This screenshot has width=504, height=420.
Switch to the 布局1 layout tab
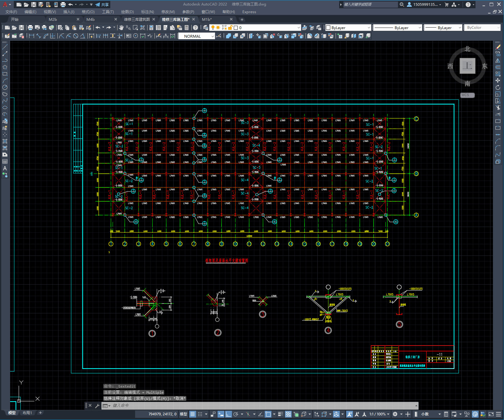(x=27, y=413)
